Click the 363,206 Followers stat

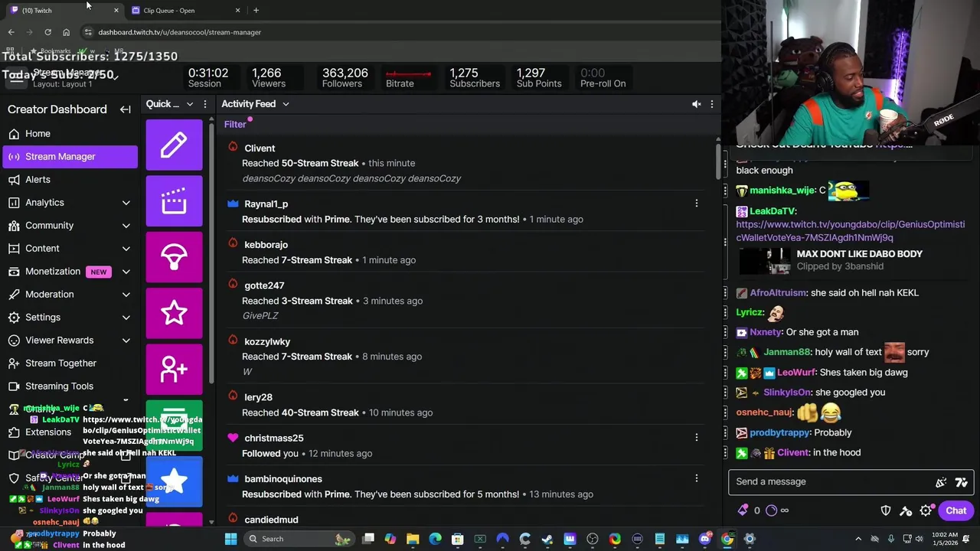(x=345, y=78)
